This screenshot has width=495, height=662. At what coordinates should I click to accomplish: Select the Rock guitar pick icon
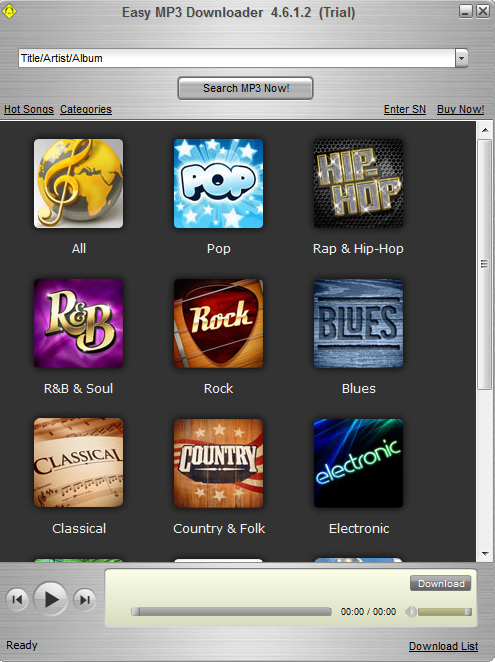218,323
